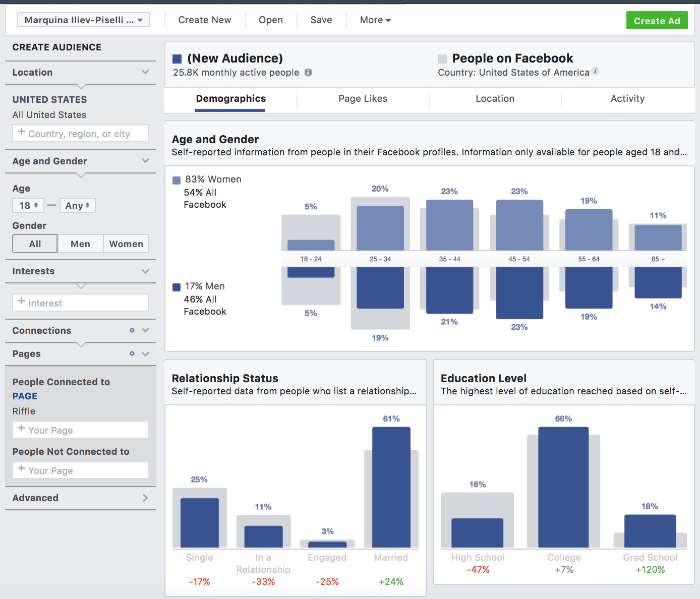Click the '17% Men' legend label

[x=205, y=286]
